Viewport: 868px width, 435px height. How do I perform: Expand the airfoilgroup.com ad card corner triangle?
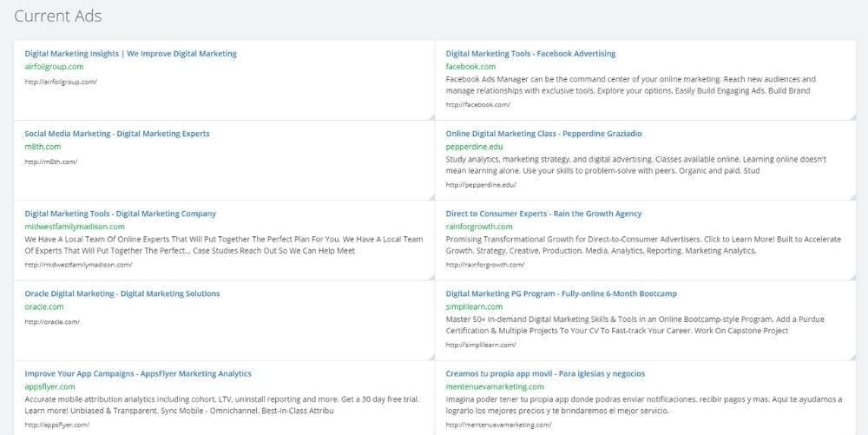coord(431,115)
